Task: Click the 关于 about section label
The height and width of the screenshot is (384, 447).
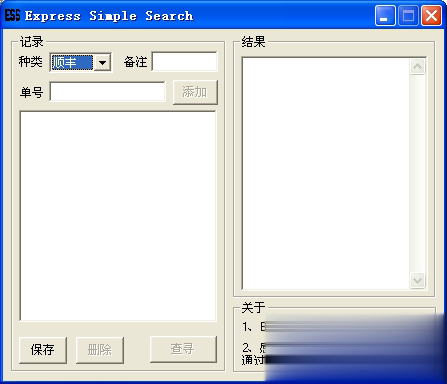Action: 253,307
